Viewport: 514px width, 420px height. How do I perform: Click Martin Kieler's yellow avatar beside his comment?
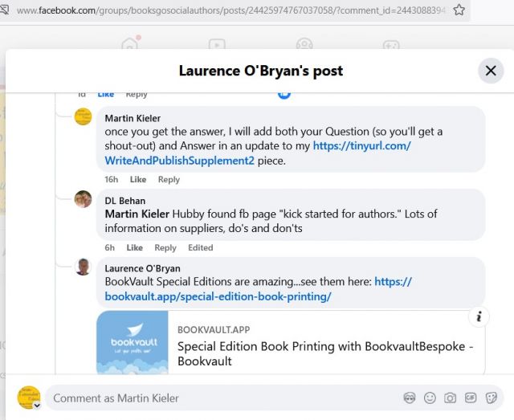tap(83, 116)
